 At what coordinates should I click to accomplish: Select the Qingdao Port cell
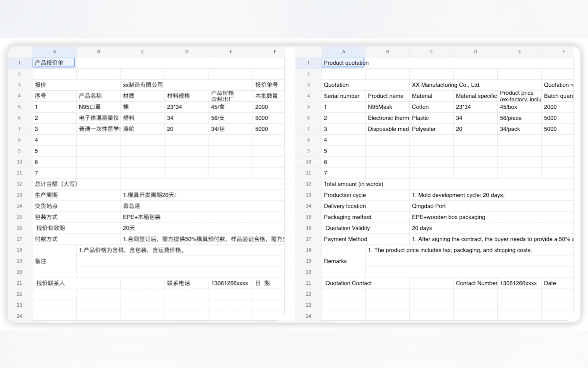(x=428, y=206)
